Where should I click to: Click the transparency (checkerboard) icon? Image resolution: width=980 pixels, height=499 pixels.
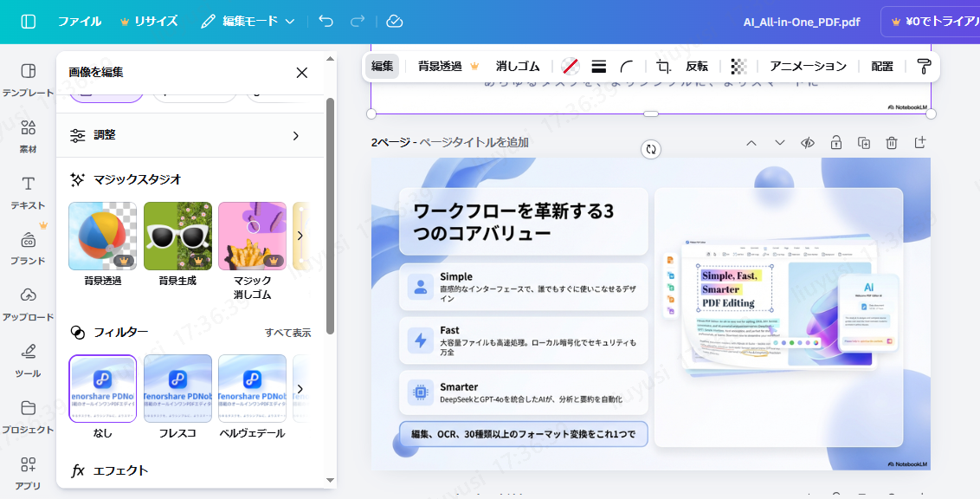(738, 65)
